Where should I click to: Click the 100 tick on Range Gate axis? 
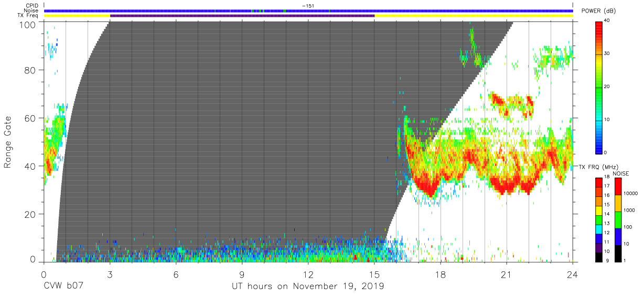pyautogui.click(x=28, y=24)
